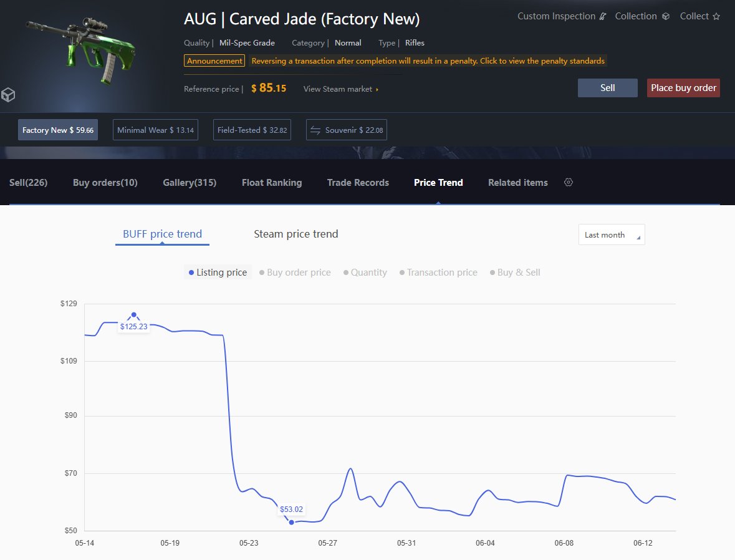Click the Collect star icon

(x=716, y=16)
